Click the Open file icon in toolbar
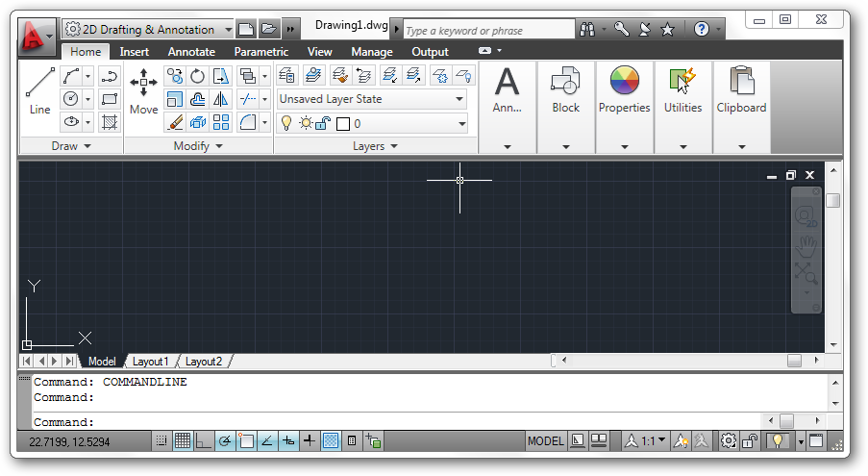 (x=268, y=29)
